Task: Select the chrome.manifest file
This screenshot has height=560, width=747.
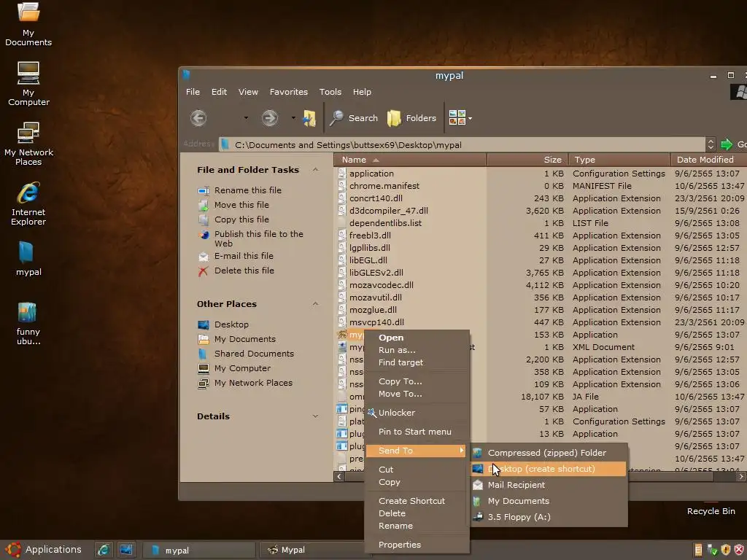Action: 384,186
